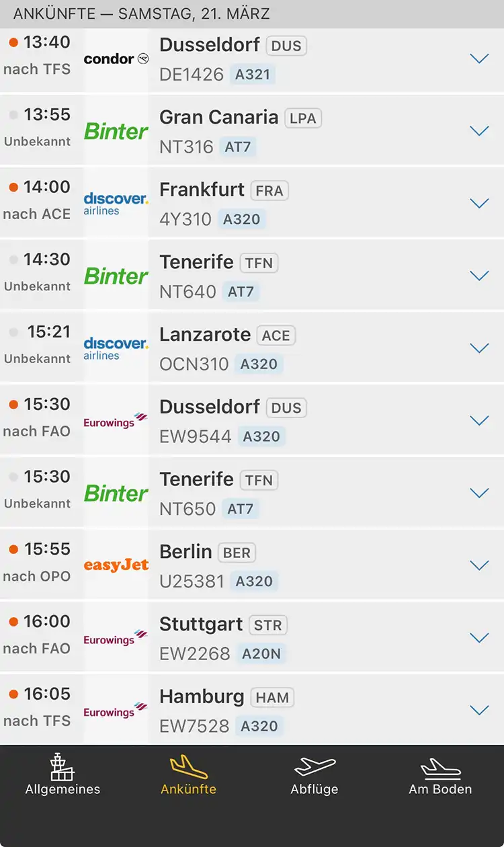This screenshot has width=504, height=847.
Task: Click the orange status dot at 16:00
Action: (13, 622)
